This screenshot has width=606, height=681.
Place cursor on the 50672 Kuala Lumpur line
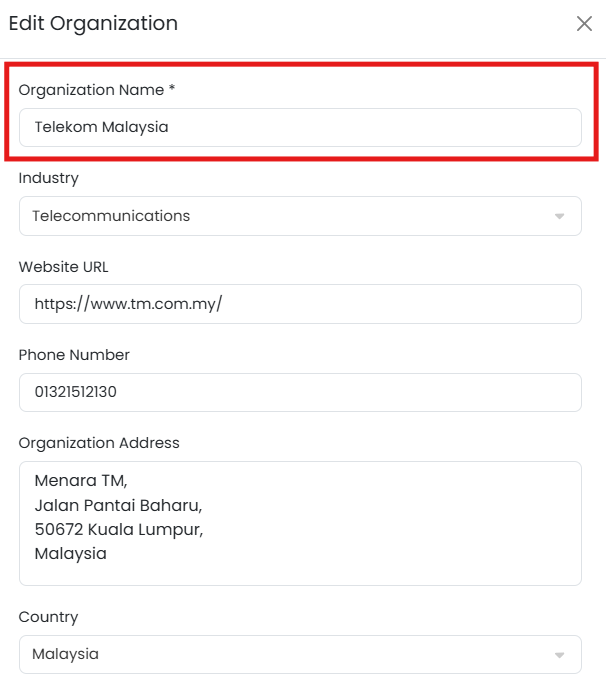pyautogui.click(x=118, y=529)
